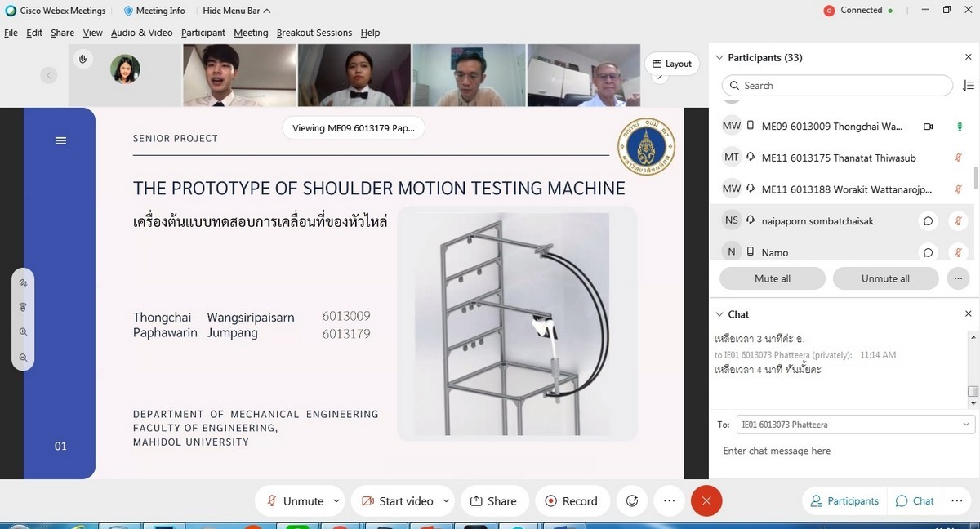Click the zoom in magnifier icon
The image size is (980, 529).
point(23,332)
